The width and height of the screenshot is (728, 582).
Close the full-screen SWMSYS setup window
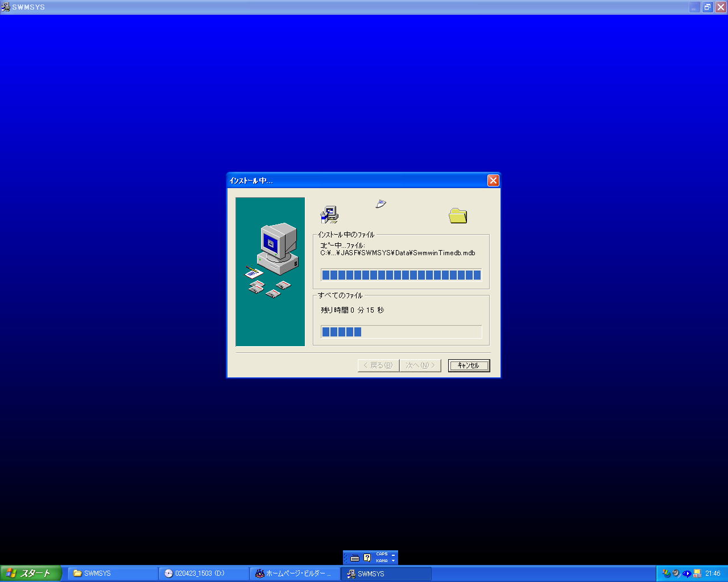pos(721,7)
